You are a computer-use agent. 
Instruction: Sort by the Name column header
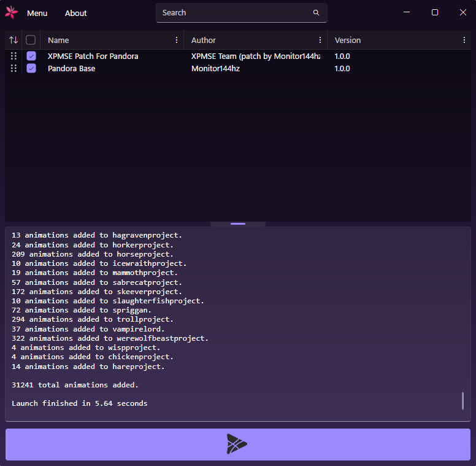(x=58, y=40)
